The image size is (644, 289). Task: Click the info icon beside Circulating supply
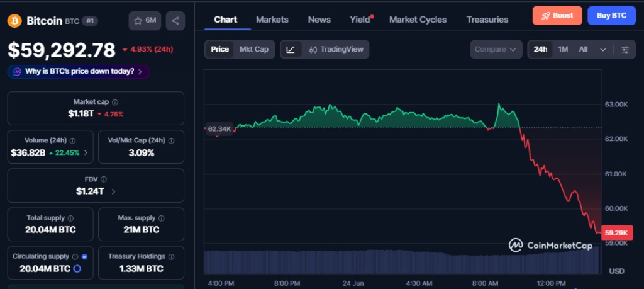point(75,256)
